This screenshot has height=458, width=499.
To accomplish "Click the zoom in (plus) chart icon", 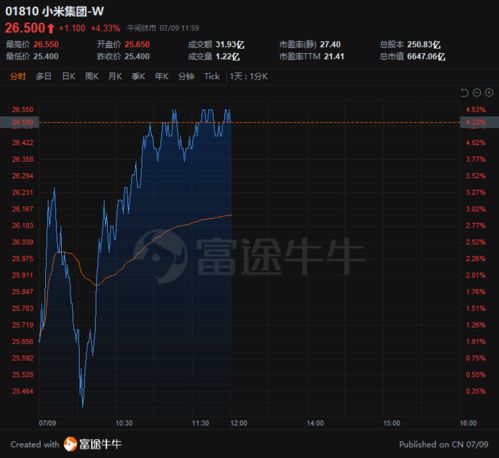I will pos(489,93).
